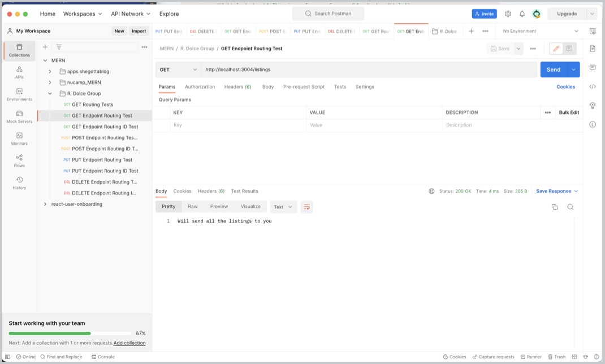The width and height of the screenshot is (605, 364).
Task: Open the HTTP method GET dropdown
Action: point(178,70)
